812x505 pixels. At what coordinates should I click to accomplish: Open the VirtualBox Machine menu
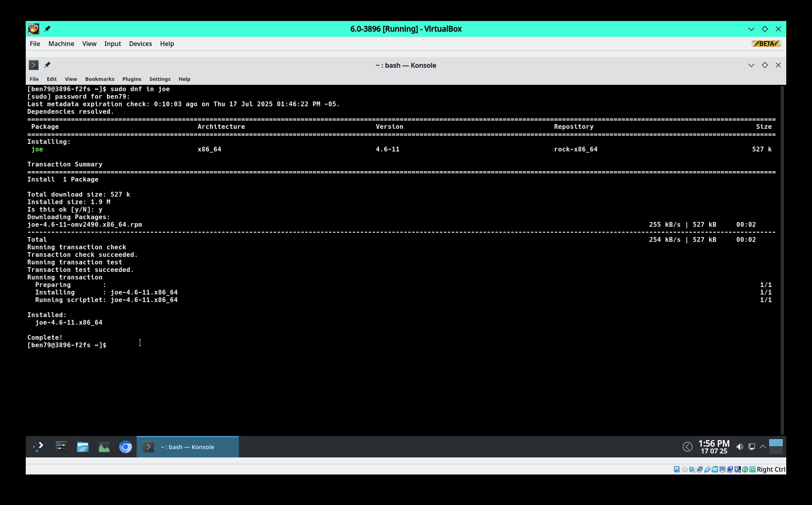pos(61,44)
